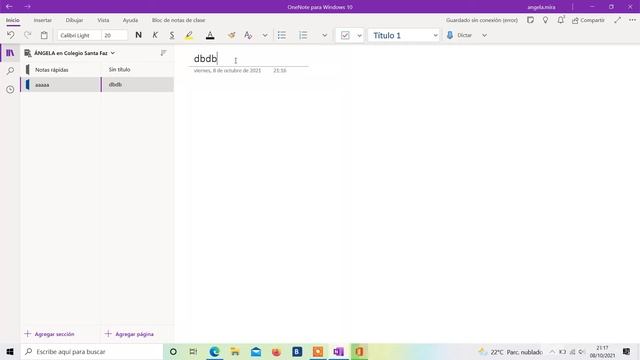Viewport: 640px width, 360px height.
Task: Click the Compartir share button
Action: pos(588,20)
